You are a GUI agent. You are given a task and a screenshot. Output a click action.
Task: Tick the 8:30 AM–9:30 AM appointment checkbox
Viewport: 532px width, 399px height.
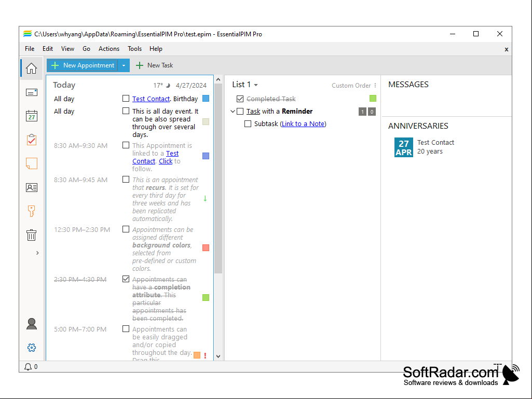[x=126, y=145]
